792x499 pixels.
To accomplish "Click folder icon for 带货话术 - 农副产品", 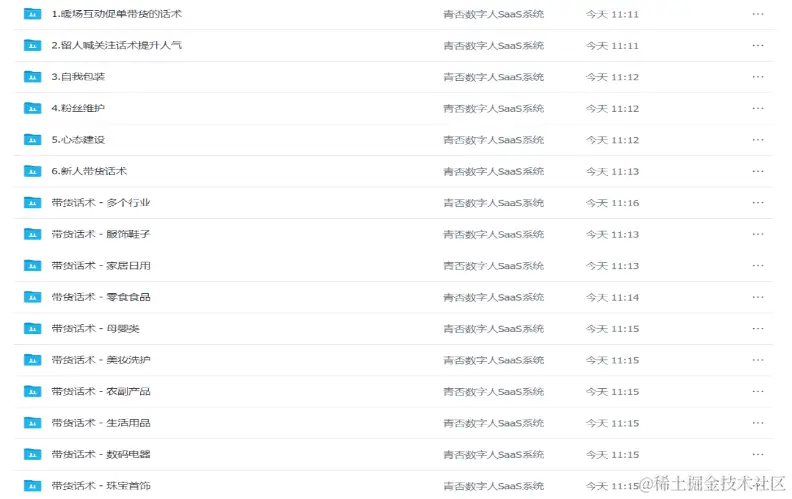I will pos(32,391).
